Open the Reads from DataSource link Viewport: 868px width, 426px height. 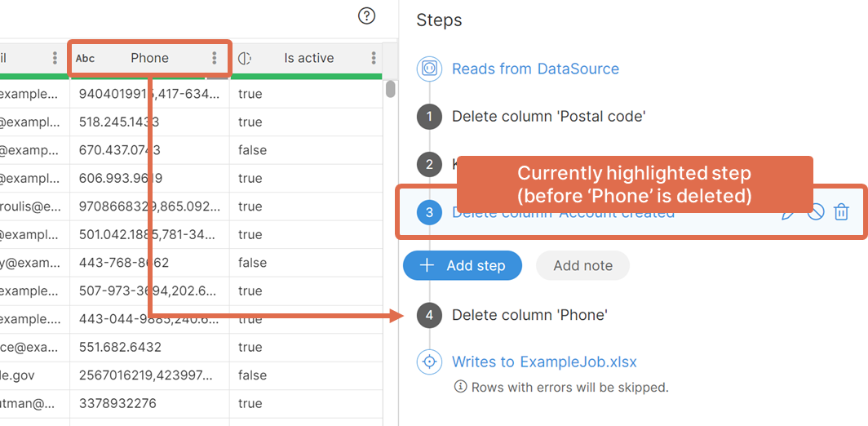click(535, 69)
